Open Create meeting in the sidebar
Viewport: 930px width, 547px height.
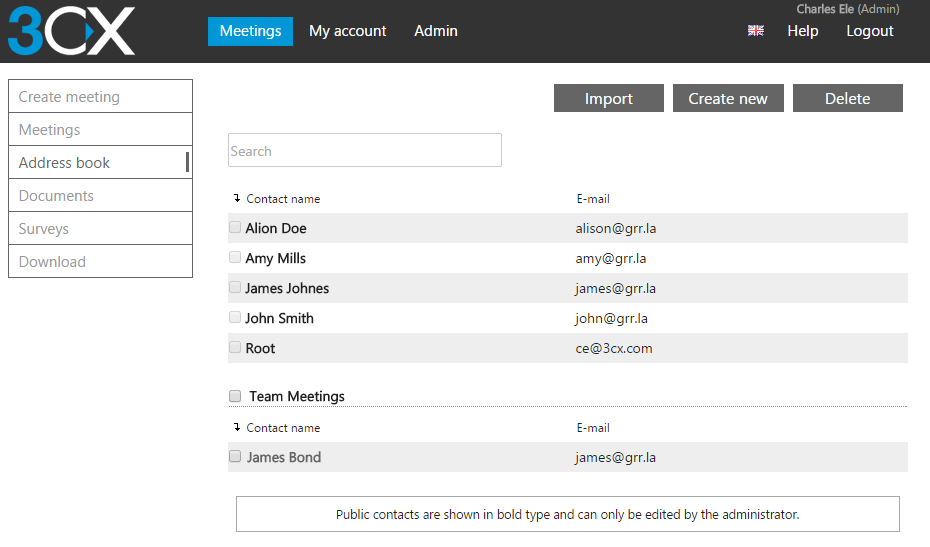pyautogui.click(x=100, y=97)
